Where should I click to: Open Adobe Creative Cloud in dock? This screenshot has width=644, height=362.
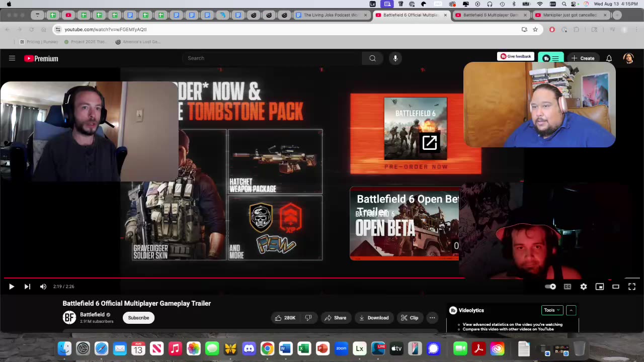[497, 348]
